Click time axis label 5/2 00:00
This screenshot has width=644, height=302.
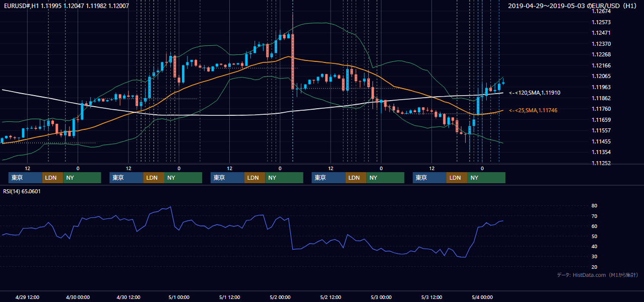[280, 297]
